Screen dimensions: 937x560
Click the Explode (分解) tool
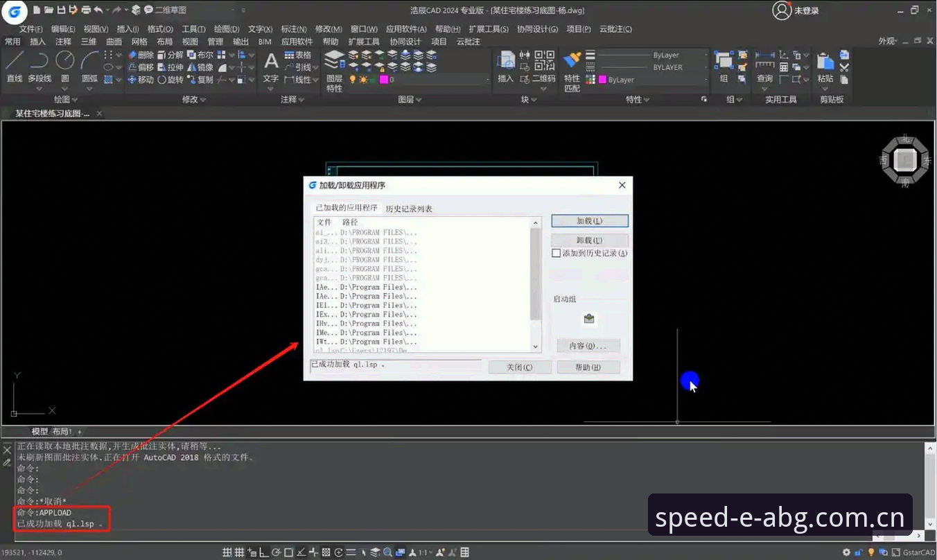coord(170,55)
